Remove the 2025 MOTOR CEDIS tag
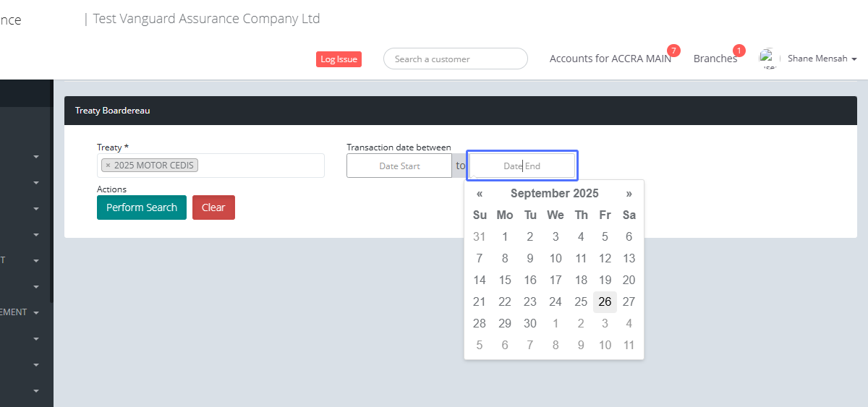Screen dimensions: 868x407 [x=109, y=166]
